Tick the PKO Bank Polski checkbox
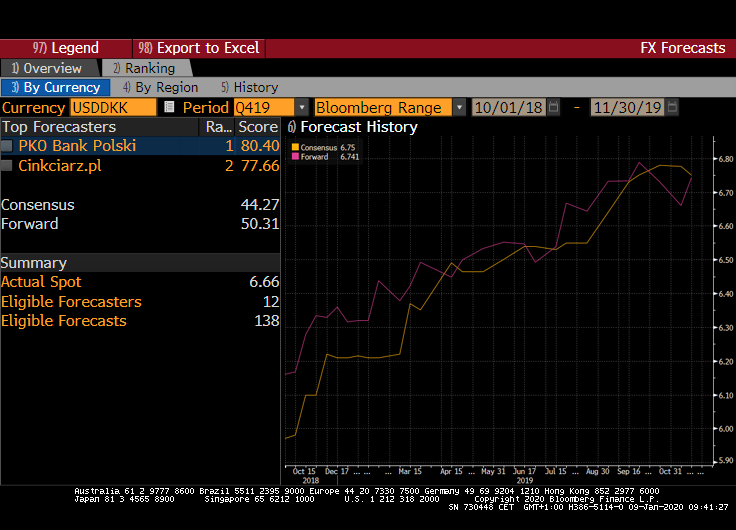Image resolution: width=736 pixels, height=530 pixels. [x=8, y=146]
